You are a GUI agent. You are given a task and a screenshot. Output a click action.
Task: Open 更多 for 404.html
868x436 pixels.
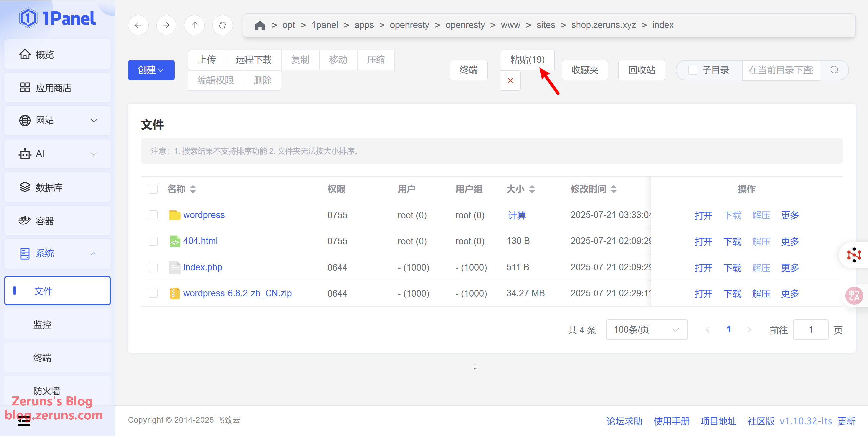pos(790,241)
